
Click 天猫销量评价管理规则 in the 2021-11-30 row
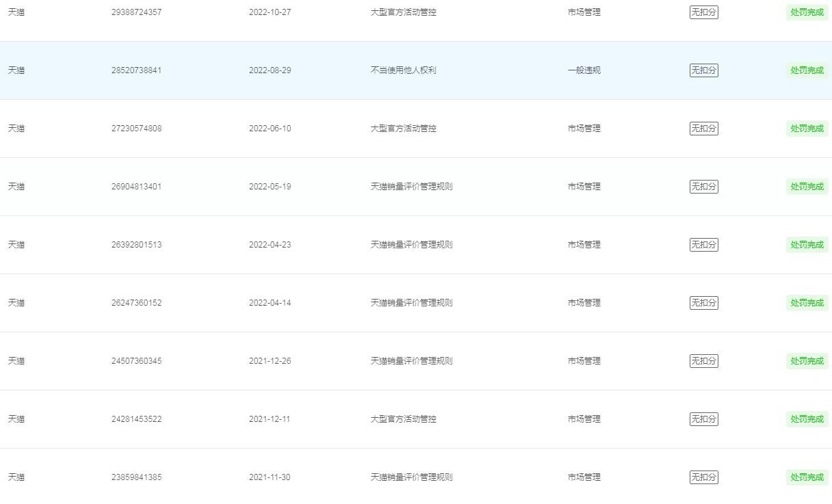click(412, 477)
